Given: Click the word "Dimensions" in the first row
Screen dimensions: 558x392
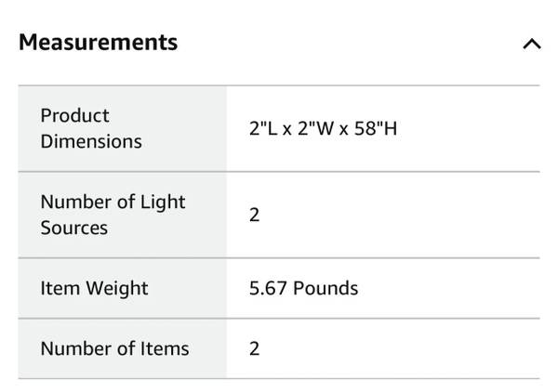Looking at the screenshot, I should point(91,141).
